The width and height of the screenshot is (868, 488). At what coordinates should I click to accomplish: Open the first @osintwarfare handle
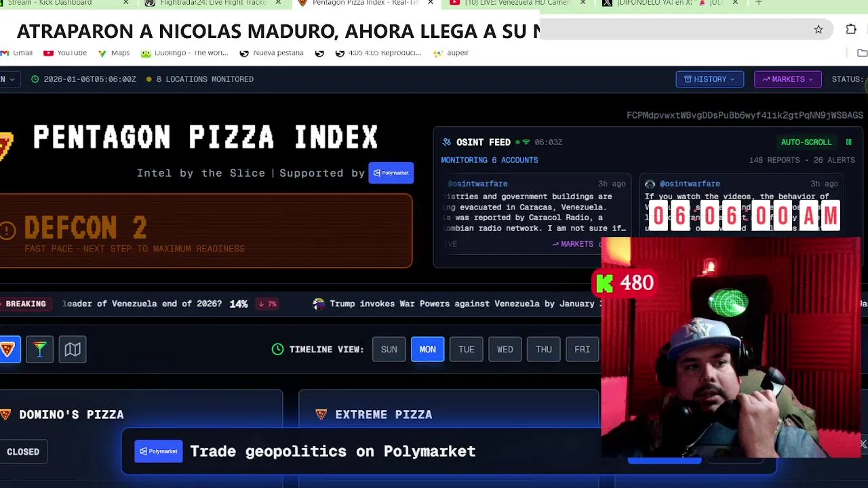[477, 184]
